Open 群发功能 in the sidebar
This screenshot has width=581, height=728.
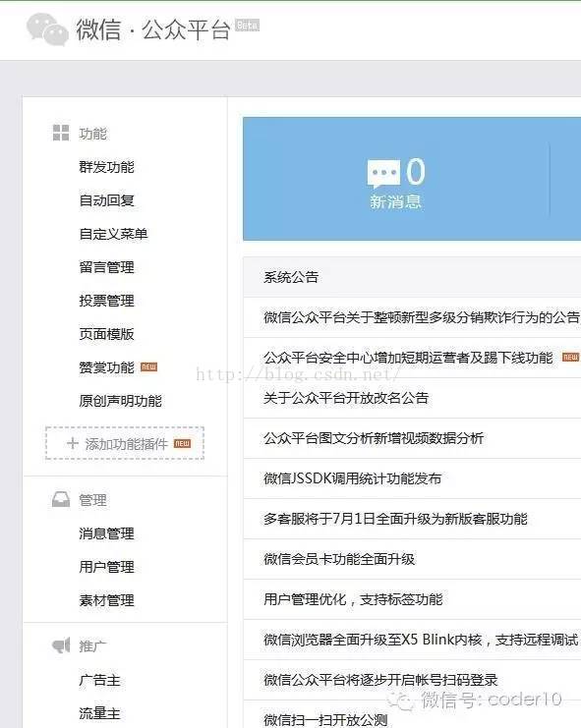coord(107,167)
